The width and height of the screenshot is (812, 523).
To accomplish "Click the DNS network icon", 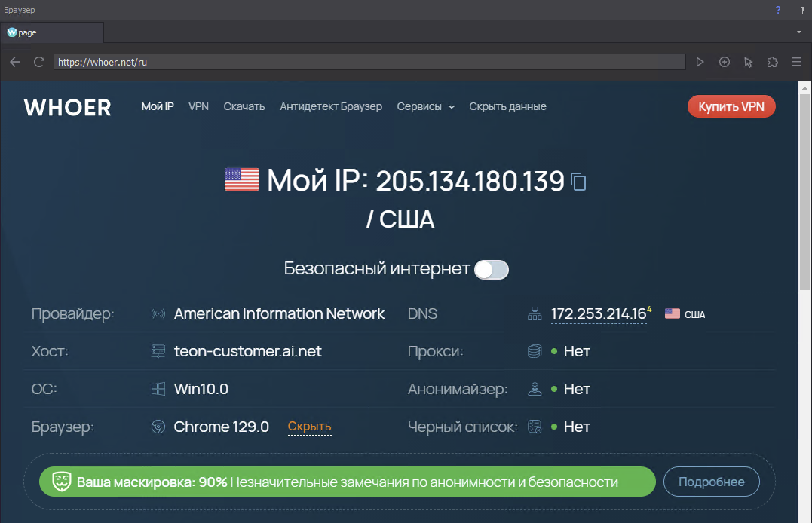I will 535,313.
